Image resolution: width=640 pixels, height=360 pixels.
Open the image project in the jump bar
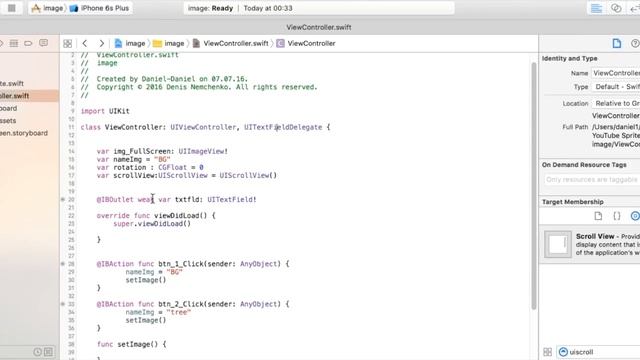[x=130, y=43]
